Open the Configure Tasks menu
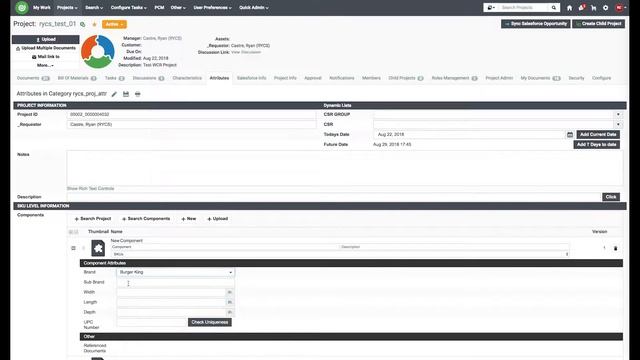 pyautogui.click(x=129, y=8)
